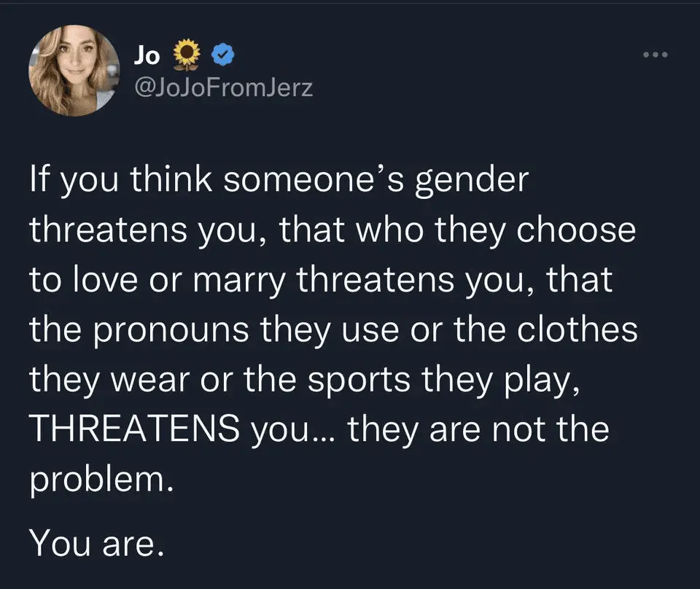Click the blue verified checkmark badge
The height and width of the screenshot is (589, 700).
[x=223, y=53]
